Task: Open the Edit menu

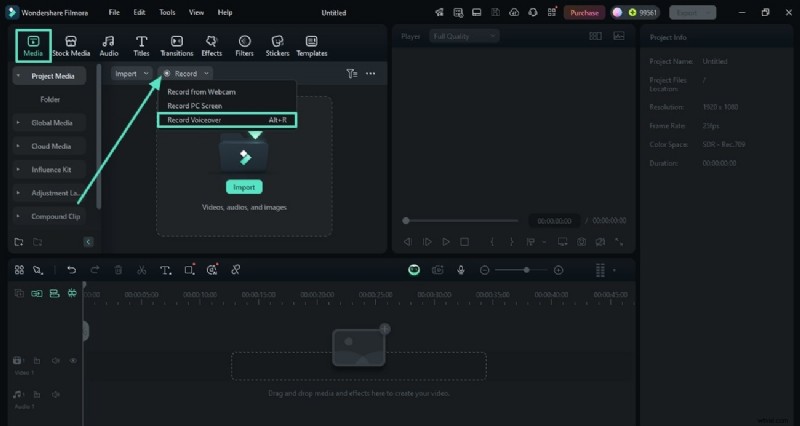Action: point(139,12)
